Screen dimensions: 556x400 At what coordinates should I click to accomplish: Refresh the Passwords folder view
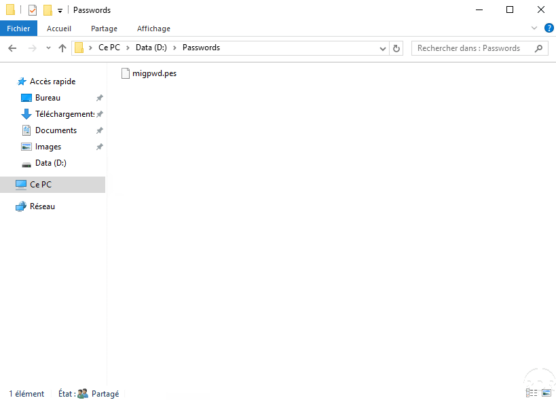coord(396,48)
